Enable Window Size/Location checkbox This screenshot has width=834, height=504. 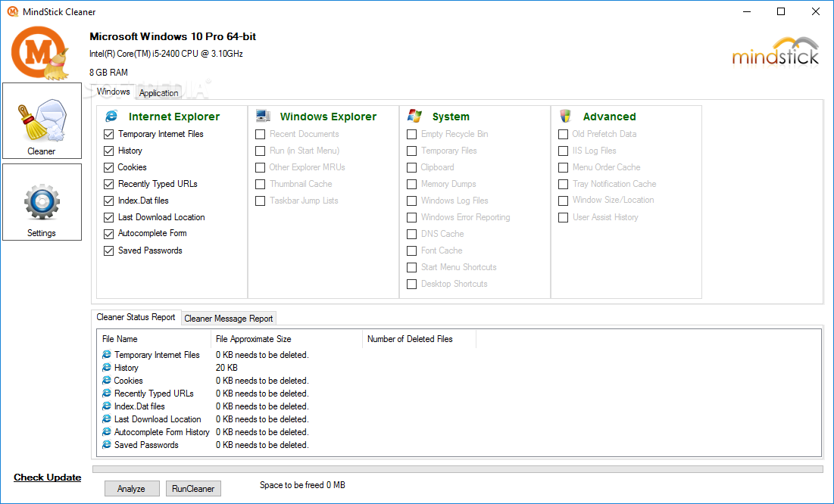click(x=564, y=201)
